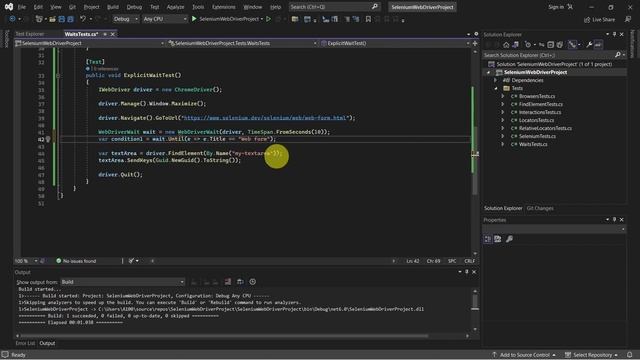Image resolution: width=640 pixels, height=360 pixels.
Task: Click the lightbulb quick actions icon on line 42
Action: pyautogui.click(x=48, y=139)
